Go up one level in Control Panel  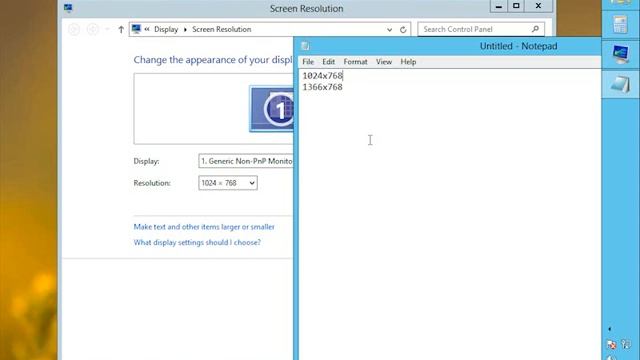click(x=121, y=29)
